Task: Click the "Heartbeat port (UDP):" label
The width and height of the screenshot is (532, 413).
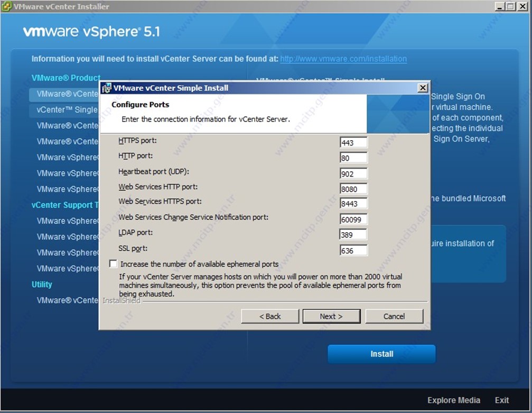Action: tap(154, 171)
